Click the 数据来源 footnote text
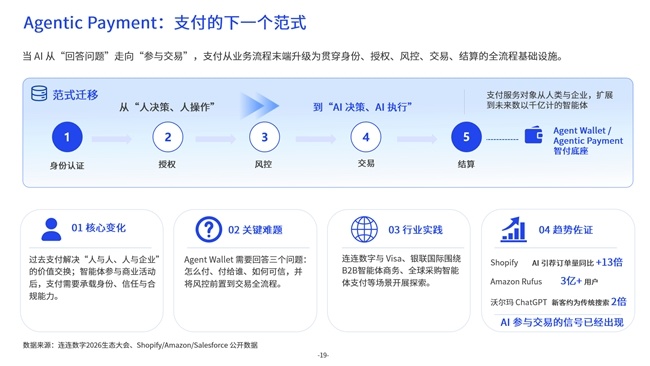The image size is (650, 366). (140, 345)
